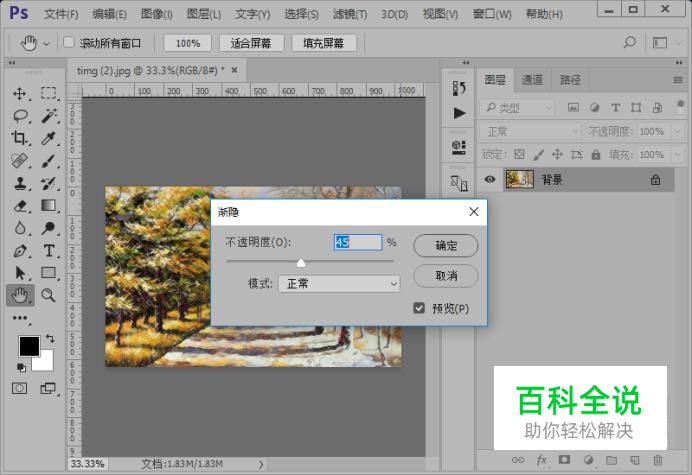Switch to the 通道 Channels tab

[532, 80]
